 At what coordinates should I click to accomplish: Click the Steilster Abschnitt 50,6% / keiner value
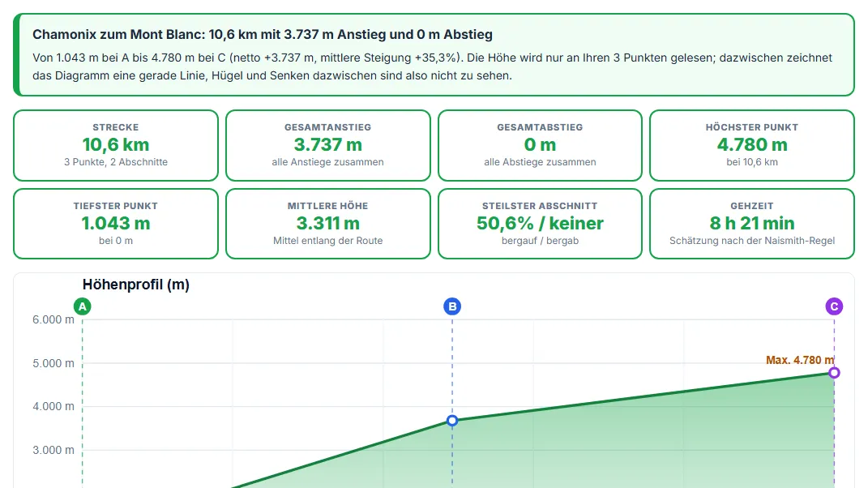(540, 223)
